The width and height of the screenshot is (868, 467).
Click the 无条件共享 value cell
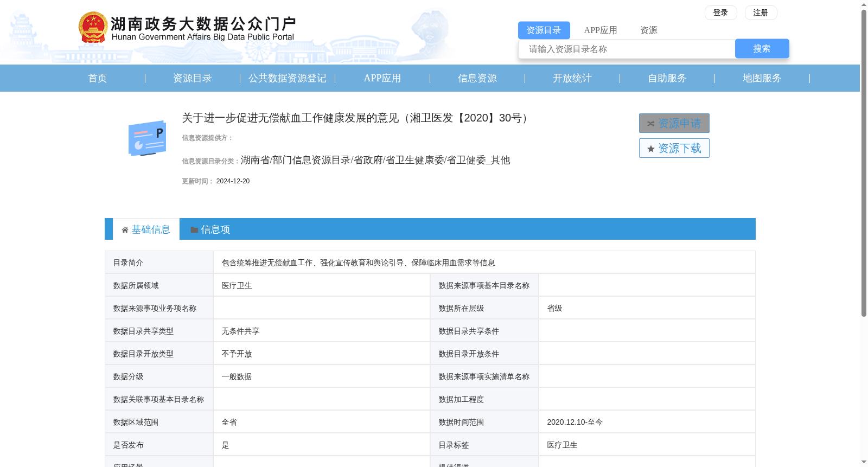322,331
